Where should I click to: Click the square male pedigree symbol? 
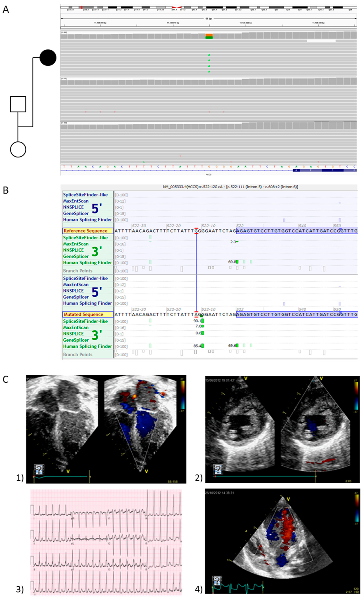point(18,104)
